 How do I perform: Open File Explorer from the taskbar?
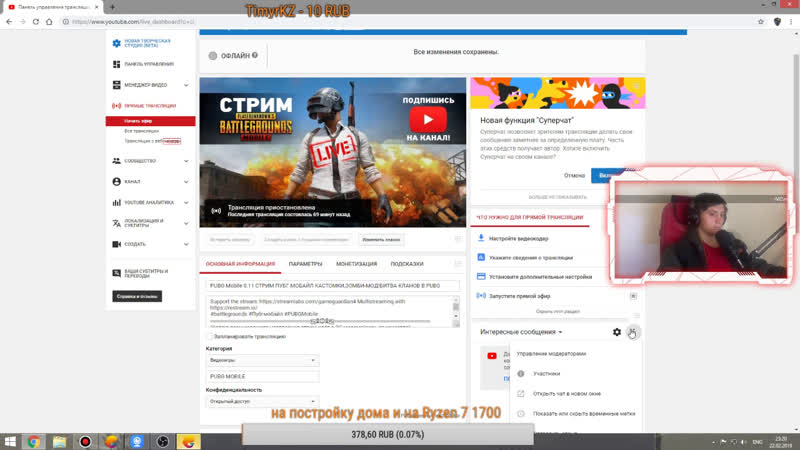[59, 442]
